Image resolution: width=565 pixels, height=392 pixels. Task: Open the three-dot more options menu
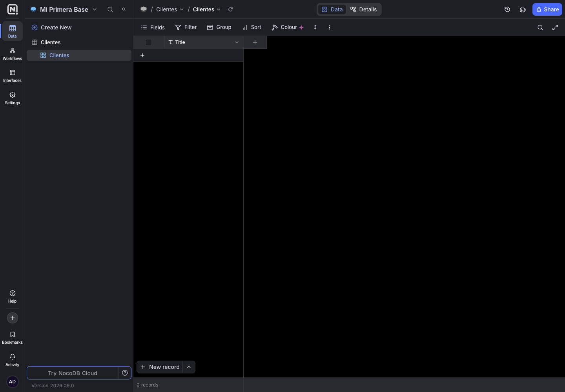pos(330,27)
